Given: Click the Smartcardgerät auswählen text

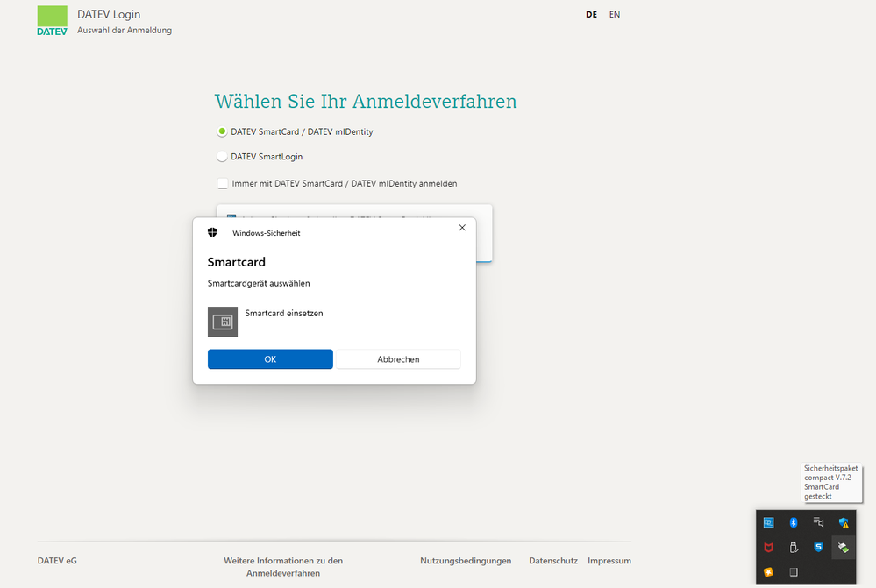Looking at the screenshot, I should click(x=259, y=283).
